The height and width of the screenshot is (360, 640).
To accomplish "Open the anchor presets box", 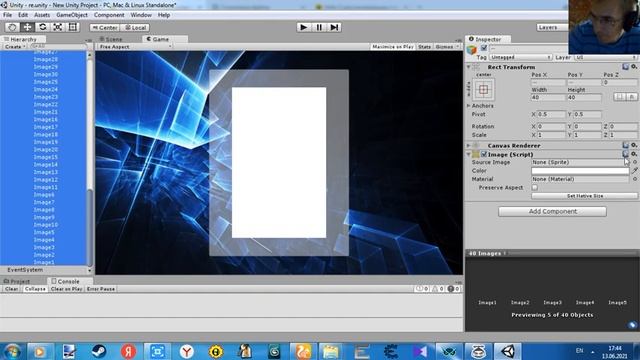I will [484, 89].
